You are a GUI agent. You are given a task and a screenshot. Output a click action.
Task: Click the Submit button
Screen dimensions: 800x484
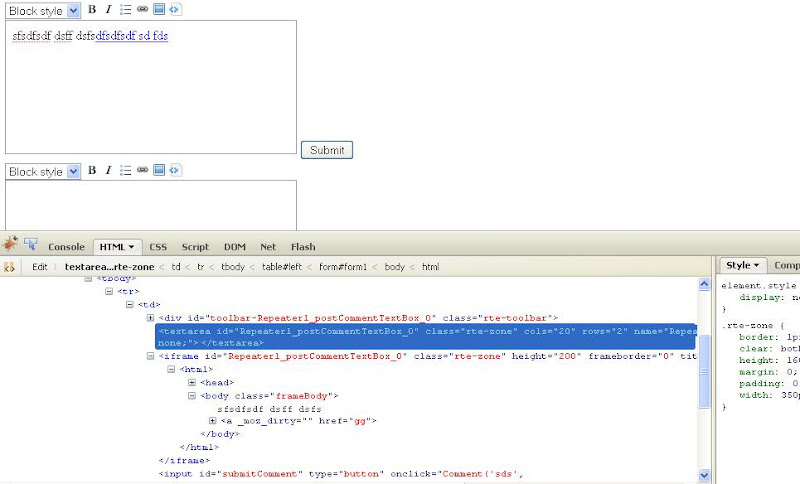click(x=327, y=150)
